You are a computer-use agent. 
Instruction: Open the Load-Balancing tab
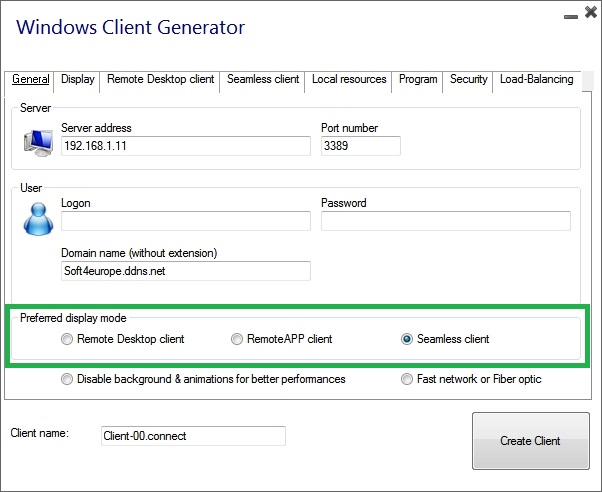537,79
